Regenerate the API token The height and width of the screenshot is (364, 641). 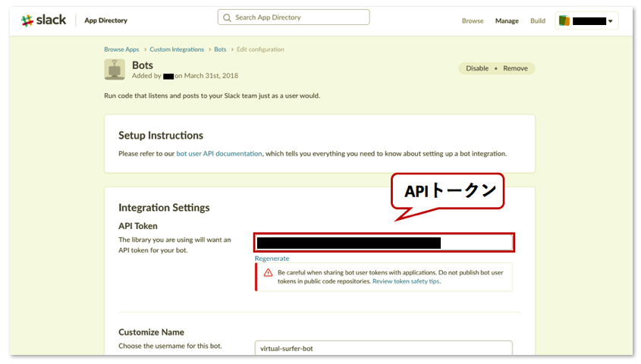click(272, 259)
